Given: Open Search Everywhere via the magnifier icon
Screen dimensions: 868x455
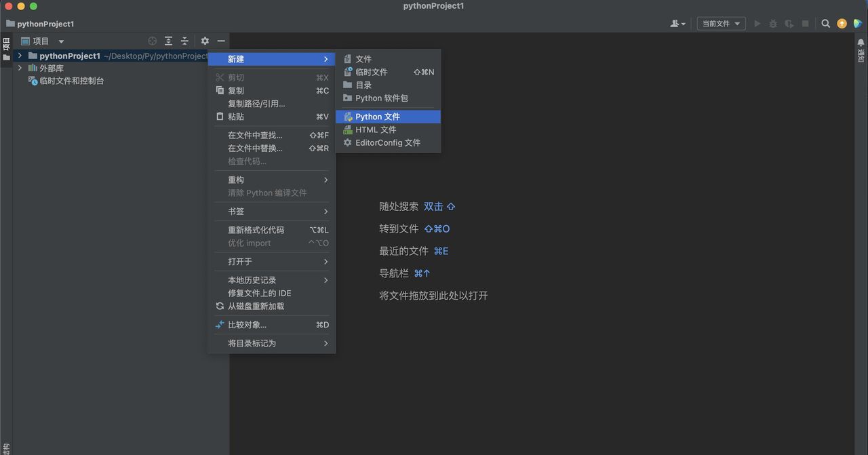Looking at the screenshot, I should click(825, 23).
